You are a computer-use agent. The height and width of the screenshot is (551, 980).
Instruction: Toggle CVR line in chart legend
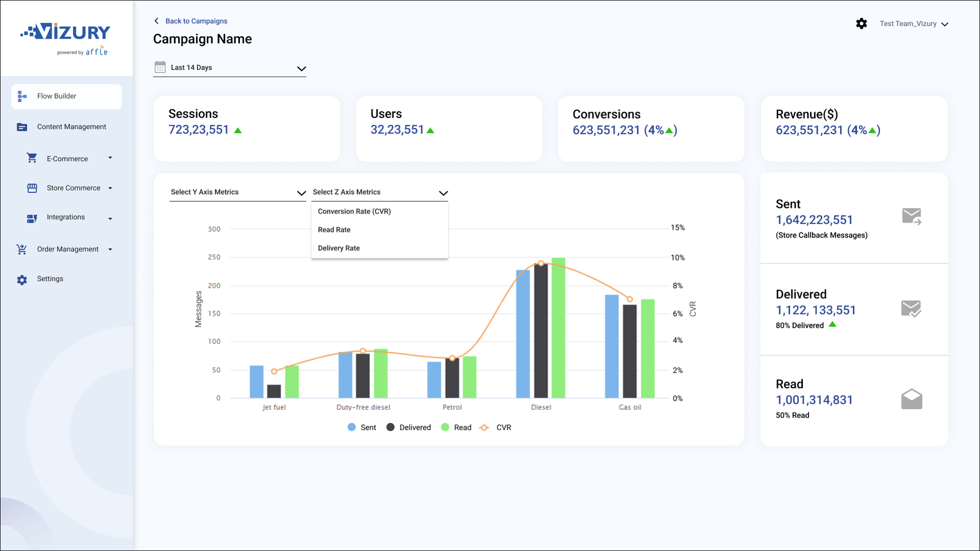pos(495,427)
